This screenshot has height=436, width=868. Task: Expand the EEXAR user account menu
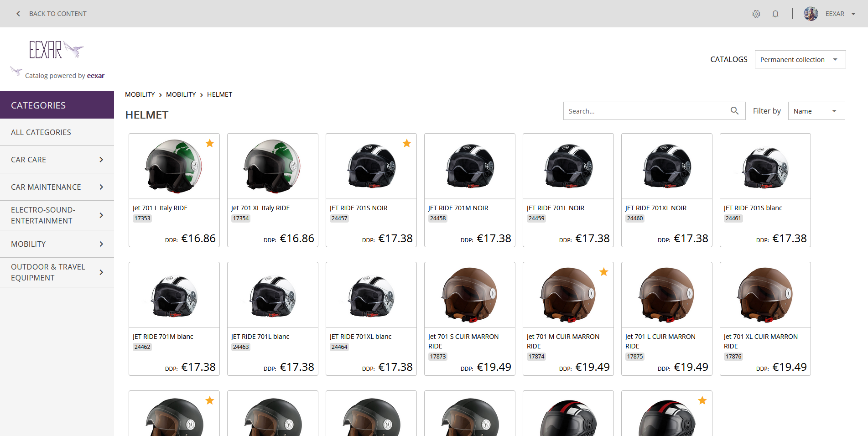pyautogui.click(x=853, y=14)
